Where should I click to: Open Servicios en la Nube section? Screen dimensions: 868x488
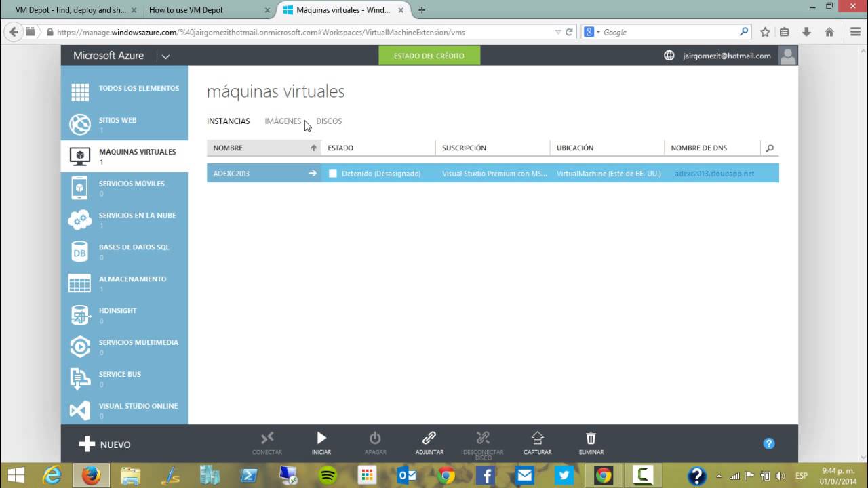pyautogui.click(x=124, y=220)
